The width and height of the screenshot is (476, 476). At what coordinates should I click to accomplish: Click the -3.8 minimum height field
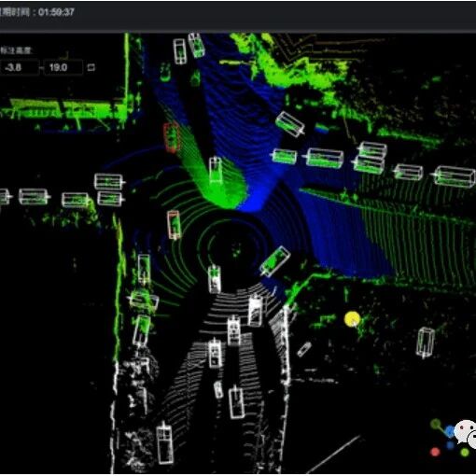tap(19, 67)
